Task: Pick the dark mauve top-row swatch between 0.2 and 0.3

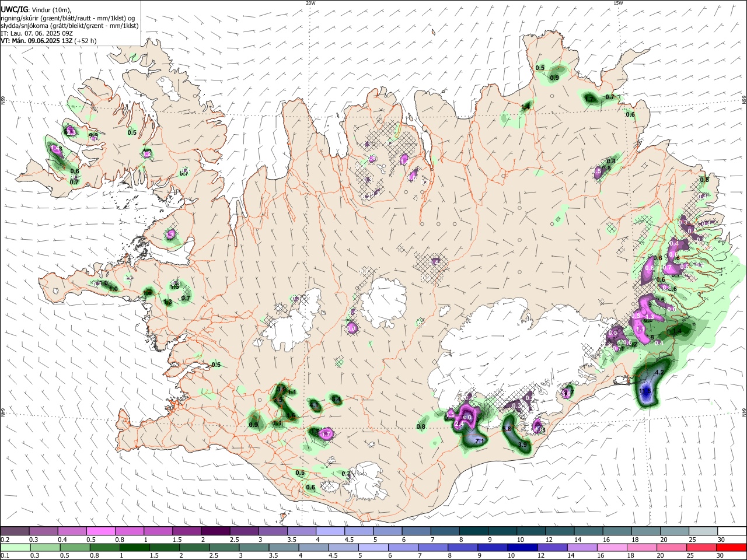Action: [x=15, y=531]
